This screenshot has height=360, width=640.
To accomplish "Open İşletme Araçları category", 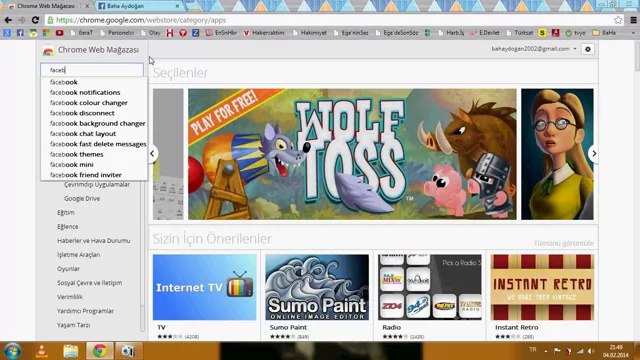I will pos(78,255).
